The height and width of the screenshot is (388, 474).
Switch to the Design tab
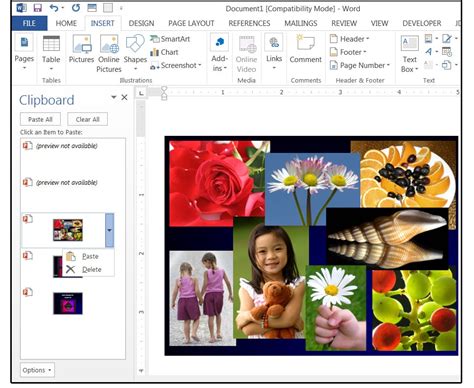141,23
